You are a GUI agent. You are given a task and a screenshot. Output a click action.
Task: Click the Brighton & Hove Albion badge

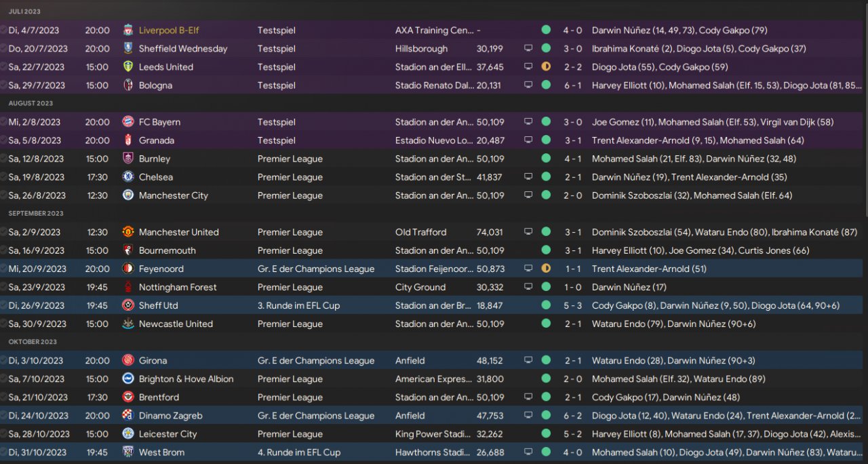coord(128,379)
